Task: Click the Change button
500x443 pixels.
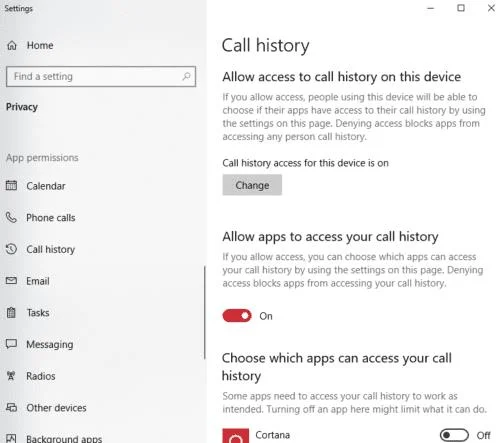Action: tap(252, 185)
